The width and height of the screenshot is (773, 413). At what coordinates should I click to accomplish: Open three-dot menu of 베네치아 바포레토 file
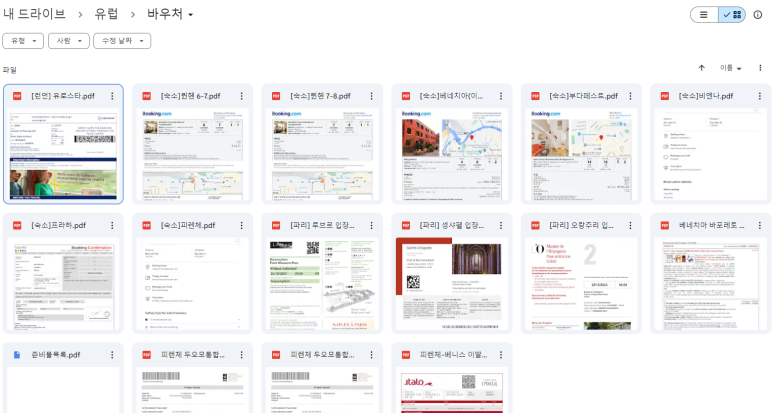[x=760, y=225]
